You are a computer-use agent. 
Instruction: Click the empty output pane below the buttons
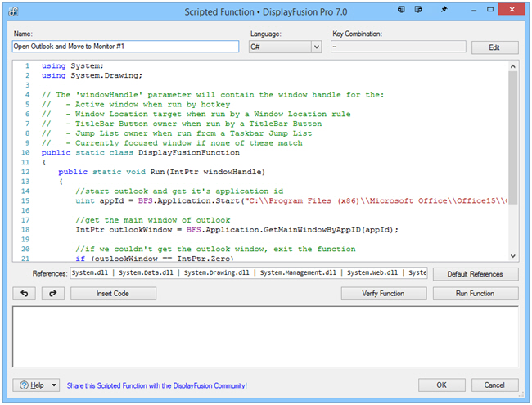(265, 336)
